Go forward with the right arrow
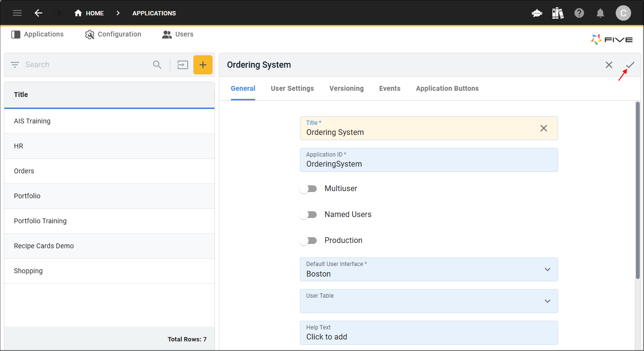644x351 pixels. tap(58, 13)
